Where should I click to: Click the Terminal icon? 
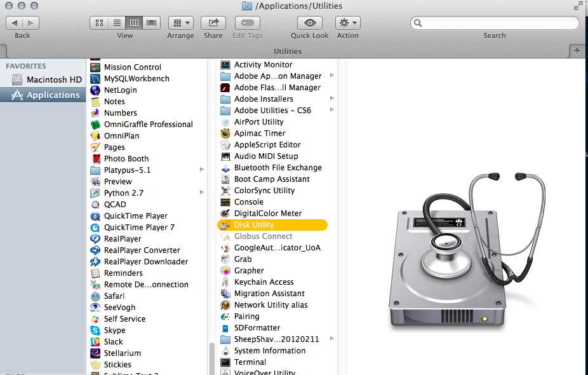pyautogui.click(x=225, y=362)
